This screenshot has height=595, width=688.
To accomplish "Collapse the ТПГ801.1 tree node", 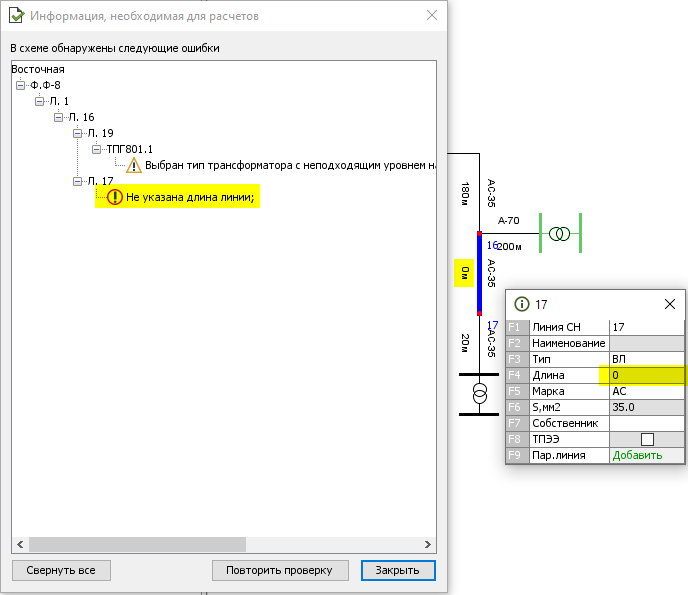I will click(x=97, y=150).
